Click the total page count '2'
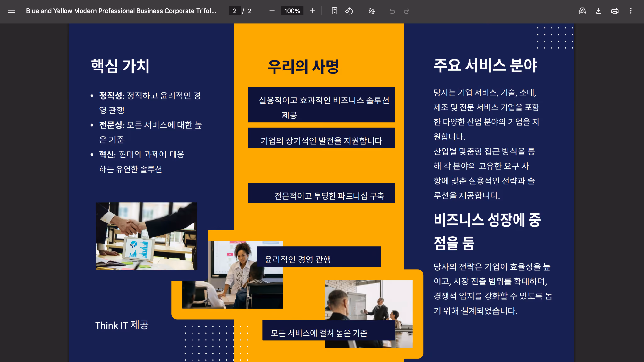644x362 pixels. click(x=250, y=11)
